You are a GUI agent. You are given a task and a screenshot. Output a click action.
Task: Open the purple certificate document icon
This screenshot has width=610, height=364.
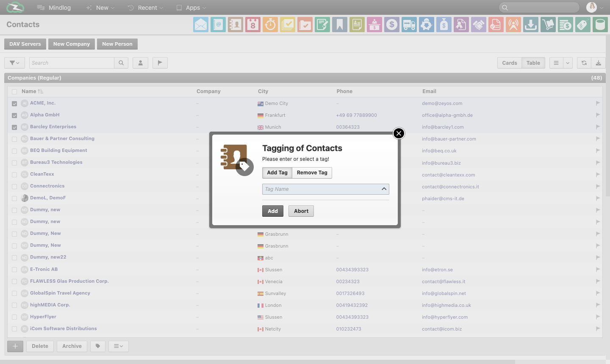coord(461,25)
